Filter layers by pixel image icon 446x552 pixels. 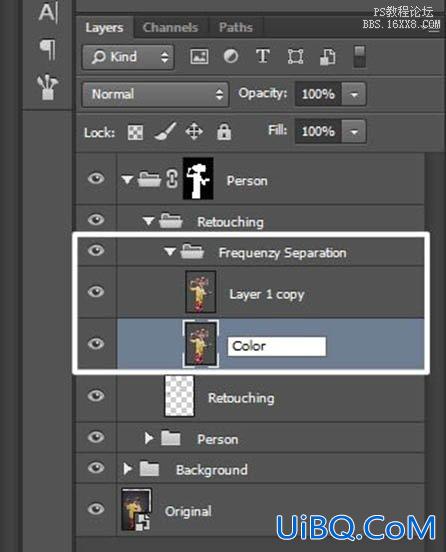tap(199, 56)
